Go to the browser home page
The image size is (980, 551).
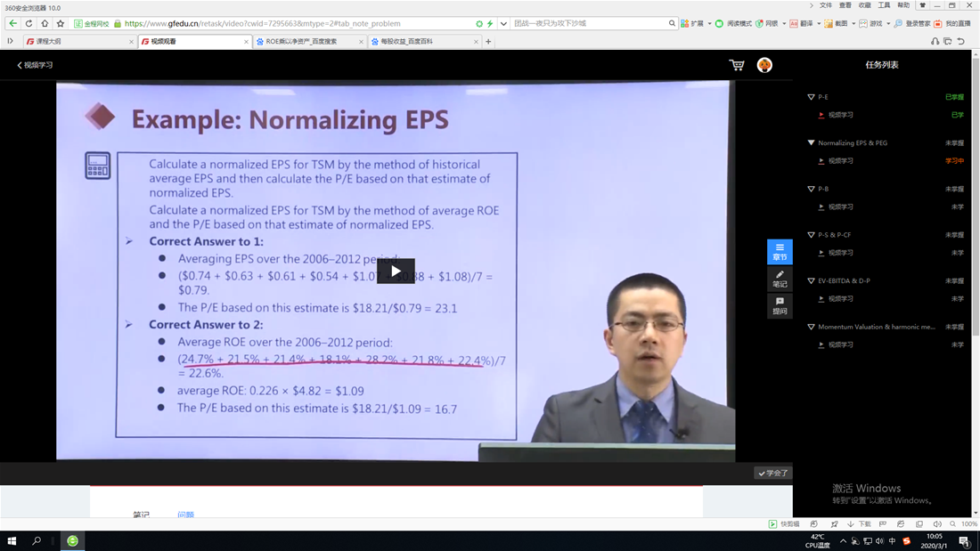point(45,24)
